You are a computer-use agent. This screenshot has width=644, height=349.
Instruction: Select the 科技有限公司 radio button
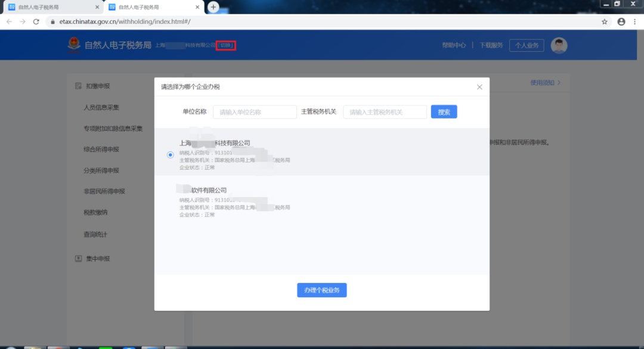pos(171,155)
